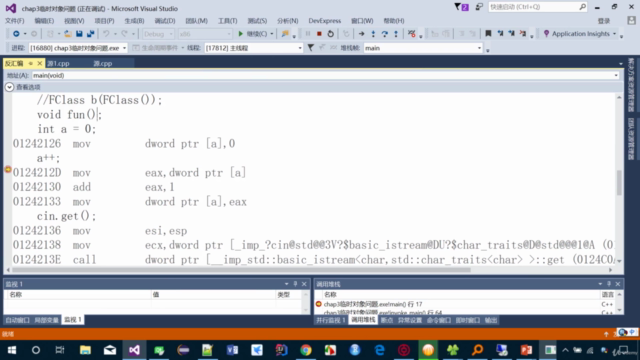Save the current file via floppy icon
This screenshot has width=640, height=360.
(x=79, y=34)
